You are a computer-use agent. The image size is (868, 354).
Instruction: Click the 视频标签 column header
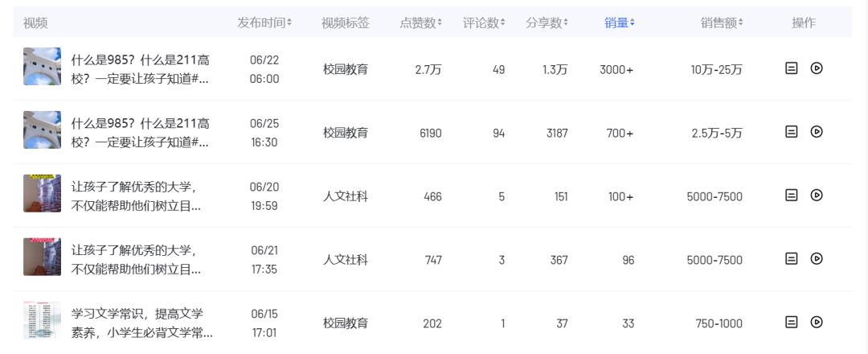346,23
